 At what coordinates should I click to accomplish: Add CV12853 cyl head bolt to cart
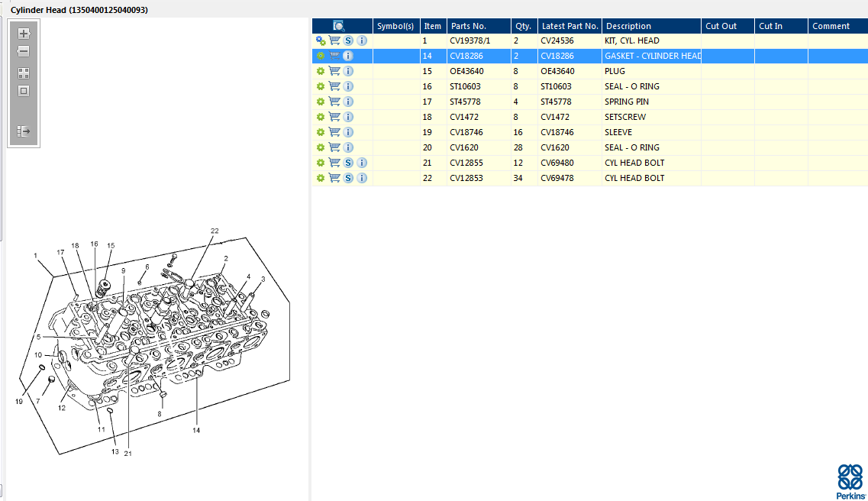(334, 178)
